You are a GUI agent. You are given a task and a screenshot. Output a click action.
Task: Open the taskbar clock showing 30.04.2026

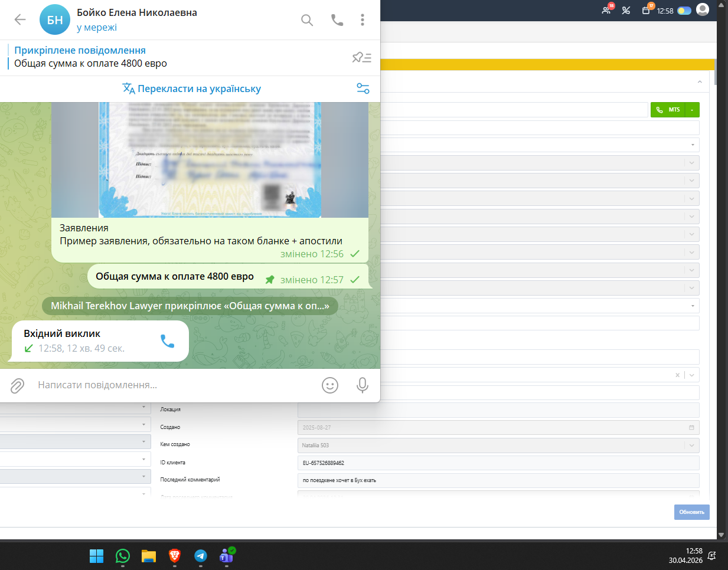(685, 556)
